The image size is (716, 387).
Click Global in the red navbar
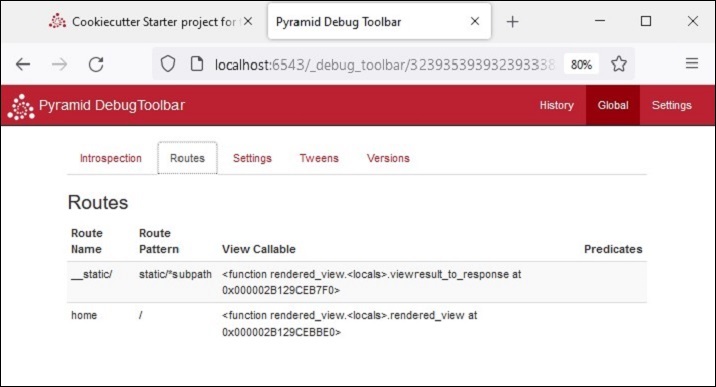pos(613,105)
